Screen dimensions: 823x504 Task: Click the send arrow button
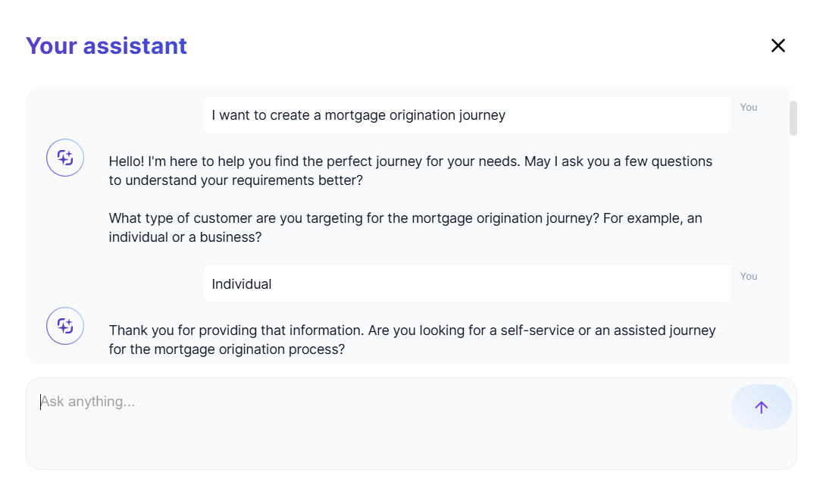click(x=761, y=407)
